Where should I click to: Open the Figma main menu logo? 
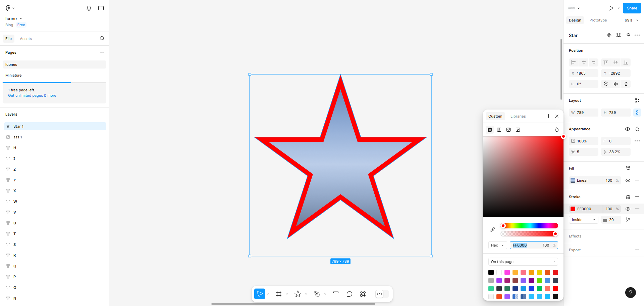point(8,8)
